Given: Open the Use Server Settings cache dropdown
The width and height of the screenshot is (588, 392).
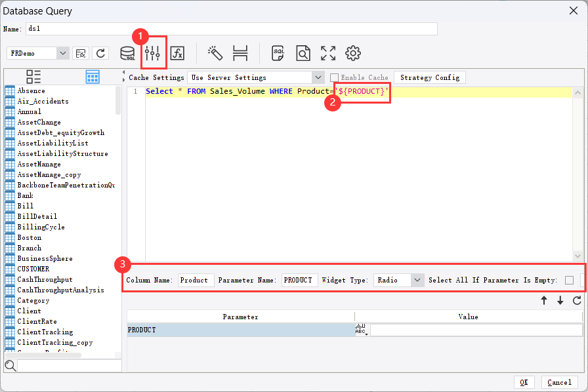Looking at the screenshot, I should (x=318, y=77).
